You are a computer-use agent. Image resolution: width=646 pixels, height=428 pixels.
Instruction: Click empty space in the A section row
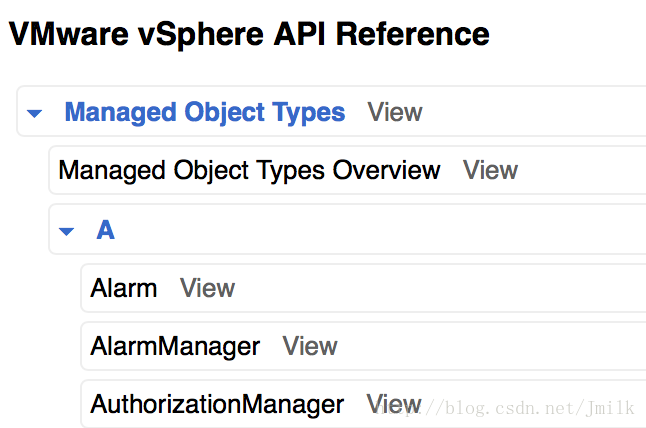pos(380,230)
